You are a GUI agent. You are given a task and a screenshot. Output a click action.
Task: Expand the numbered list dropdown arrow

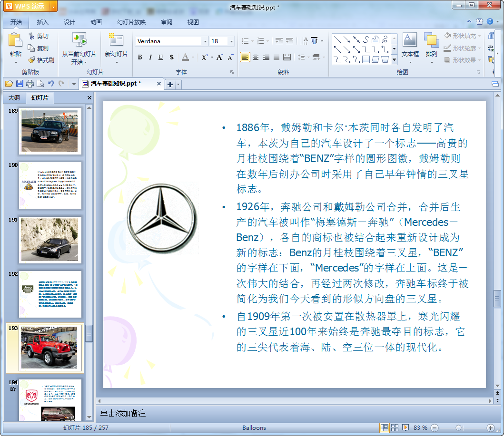tap(268, 41)
